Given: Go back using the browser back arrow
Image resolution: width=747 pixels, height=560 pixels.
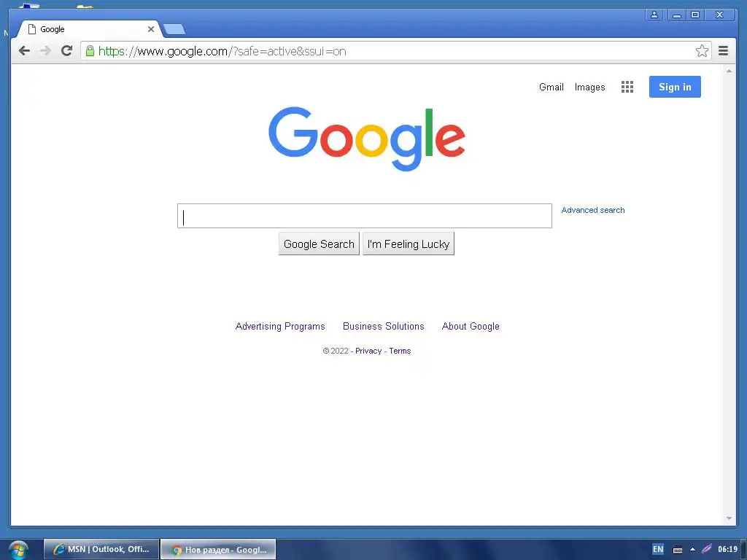Looking at the screenshot, I should [24, 51].
